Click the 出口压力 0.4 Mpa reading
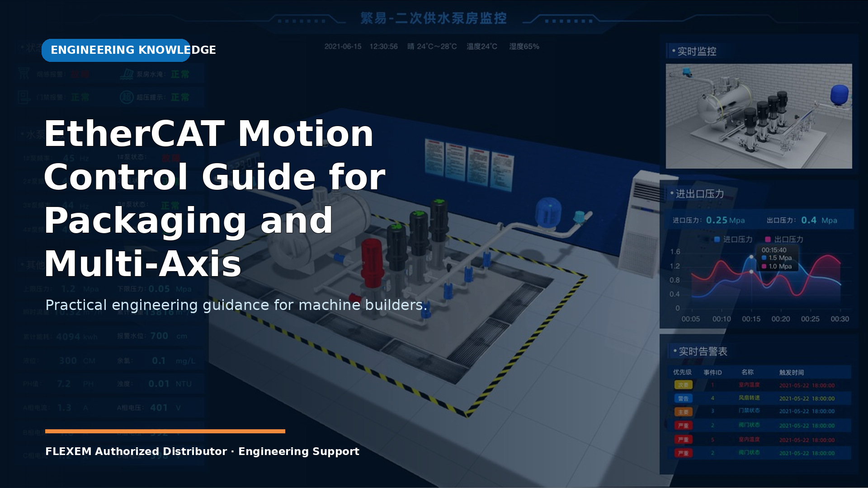Screen dimensions: 868x488 click(802, 220)
